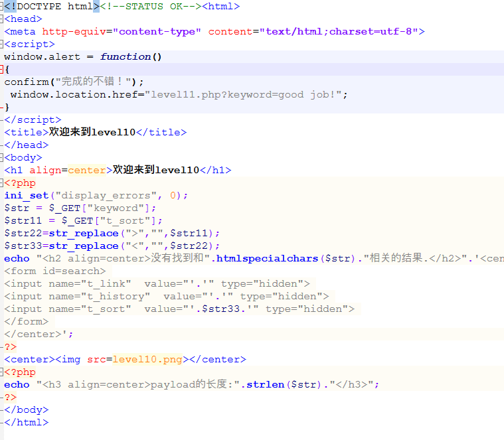Click the '相关的结果.' text in echo line
The height and width of the screenshot is (440, 504).
click(399, 258)
